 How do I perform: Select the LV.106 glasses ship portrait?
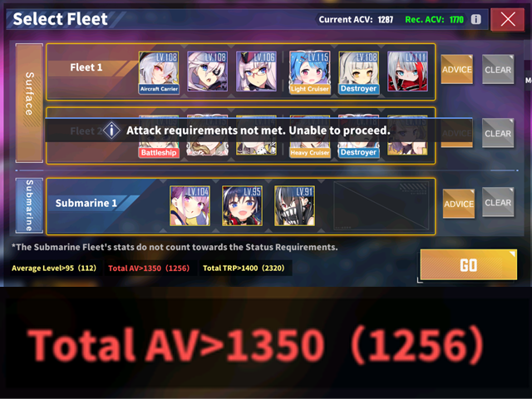click(256, 71)
